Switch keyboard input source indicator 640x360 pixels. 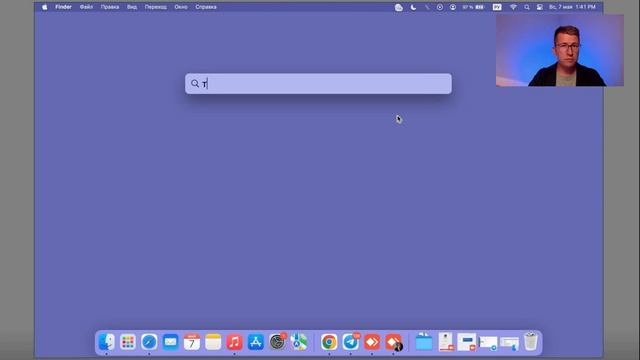[x=497, y=7]
